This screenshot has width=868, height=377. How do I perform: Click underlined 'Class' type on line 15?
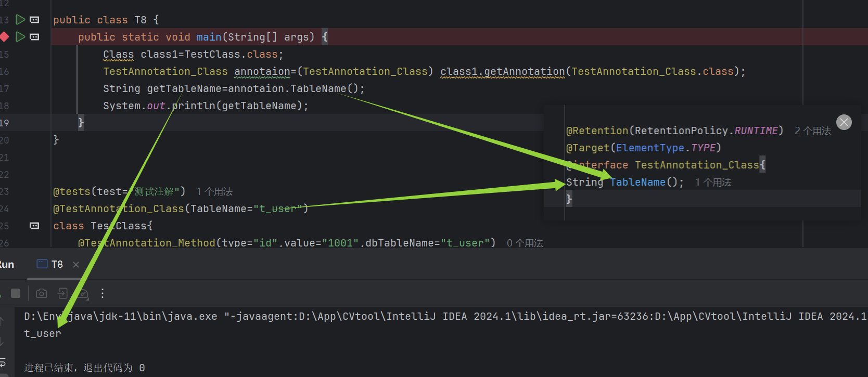point(119,54)
